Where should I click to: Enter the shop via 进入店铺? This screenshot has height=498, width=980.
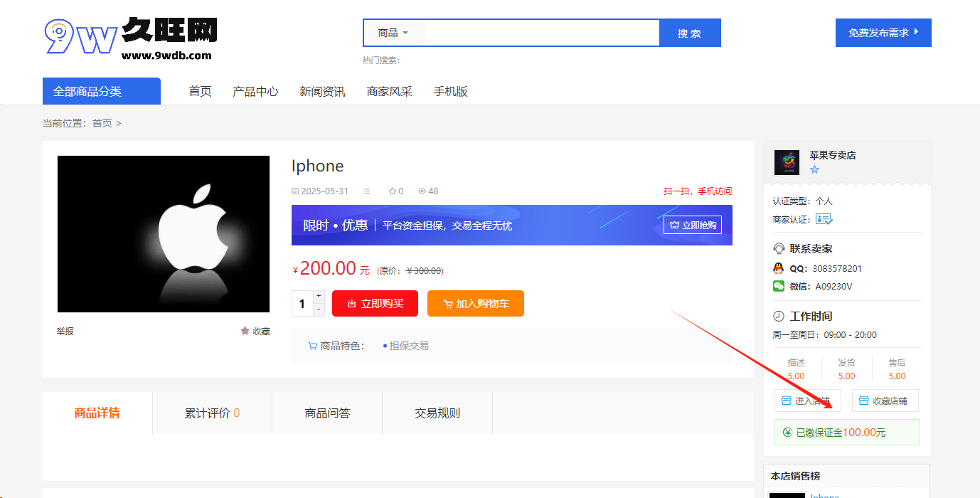[x=808, y=401]
